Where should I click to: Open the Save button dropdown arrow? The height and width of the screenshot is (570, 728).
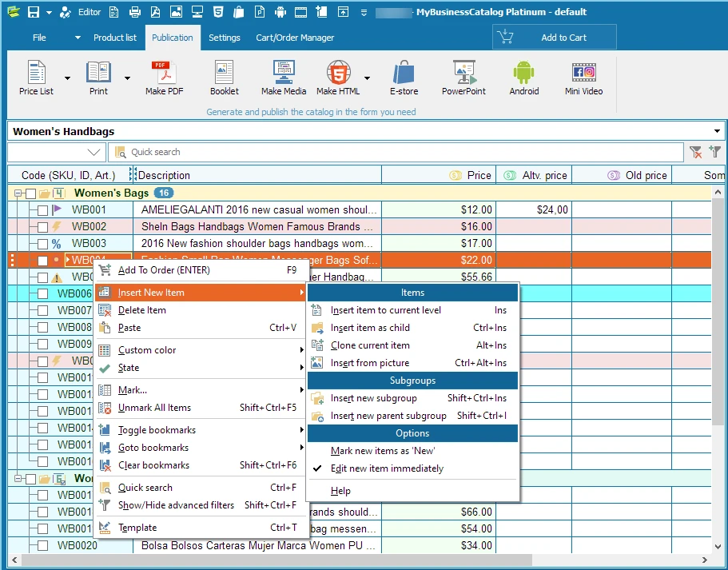49,13
